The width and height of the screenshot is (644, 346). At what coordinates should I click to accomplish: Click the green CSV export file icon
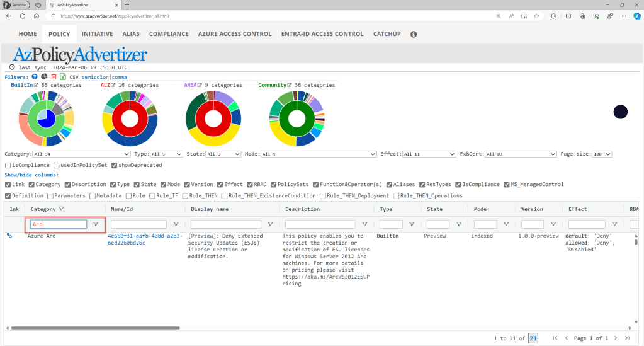click(x=63, y=76)
